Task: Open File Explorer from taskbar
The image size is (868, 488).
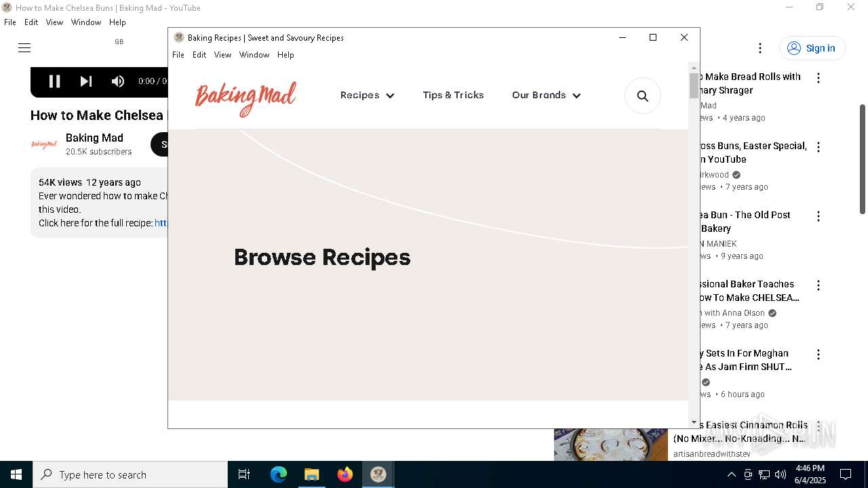Action: click(x=311, y=474)
